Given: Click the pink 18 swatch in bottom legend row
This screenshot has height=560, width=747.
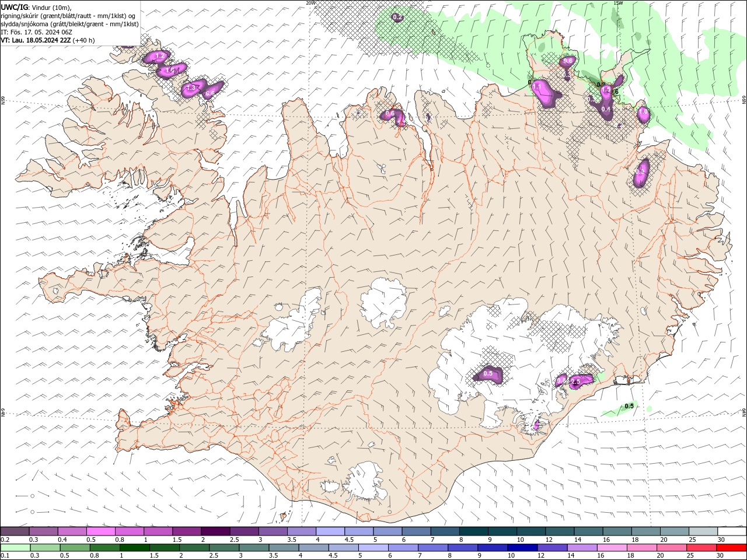Looking at the screenshot, I should (x=642, y=547).
